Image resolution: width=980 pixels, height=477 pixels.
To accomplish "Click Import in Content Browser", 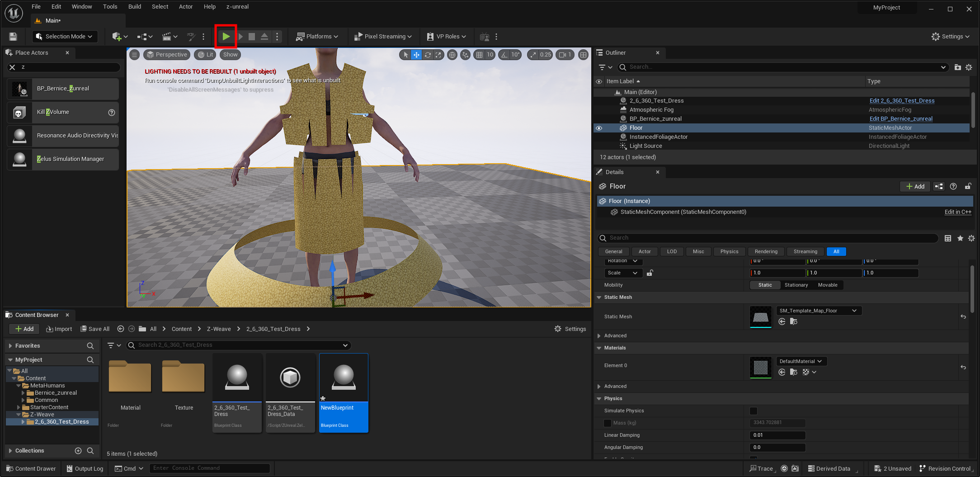I will coord(59,329).
